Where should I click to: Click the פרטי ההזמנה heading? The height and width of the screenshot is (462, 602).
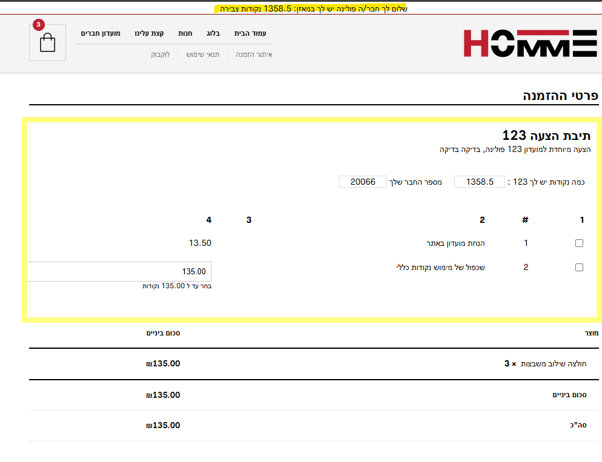tap(560, 95)
